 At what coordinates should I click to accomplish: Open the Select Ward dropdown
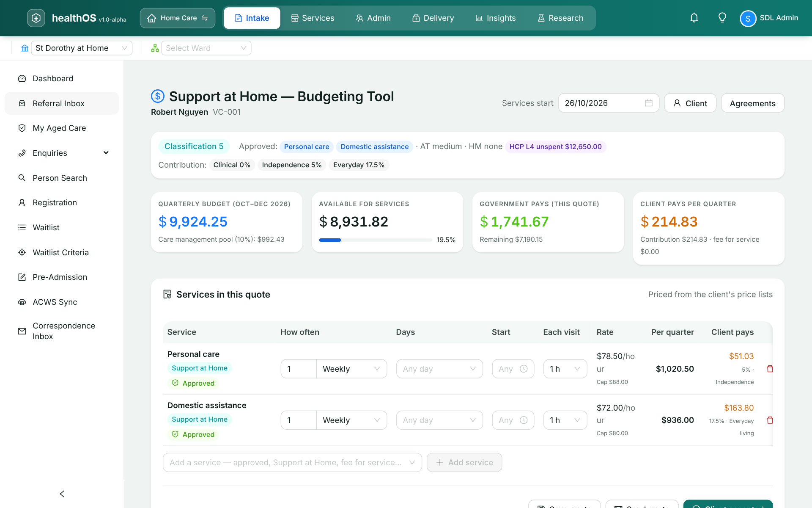click(206, 48)
